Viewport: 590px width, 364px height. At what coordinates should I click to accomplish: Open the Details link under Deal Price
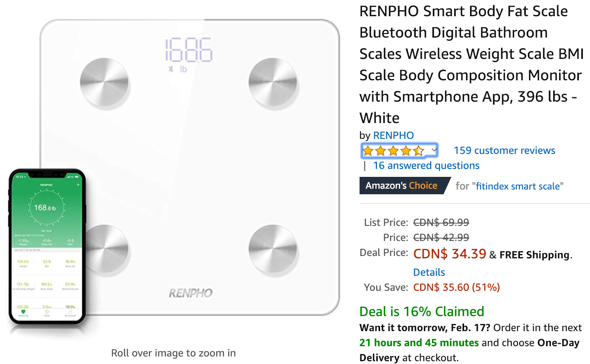tap(429, 272)
